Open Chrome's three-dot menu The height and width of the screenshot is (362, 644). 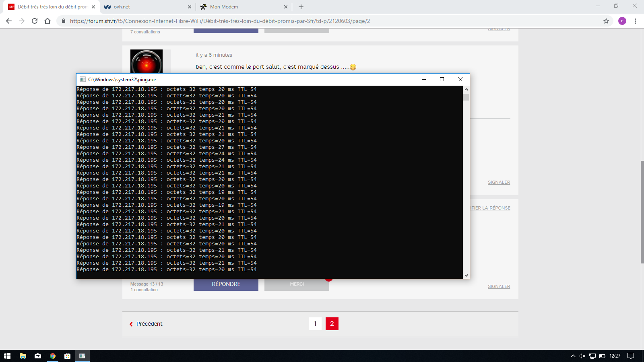[635, 21]
